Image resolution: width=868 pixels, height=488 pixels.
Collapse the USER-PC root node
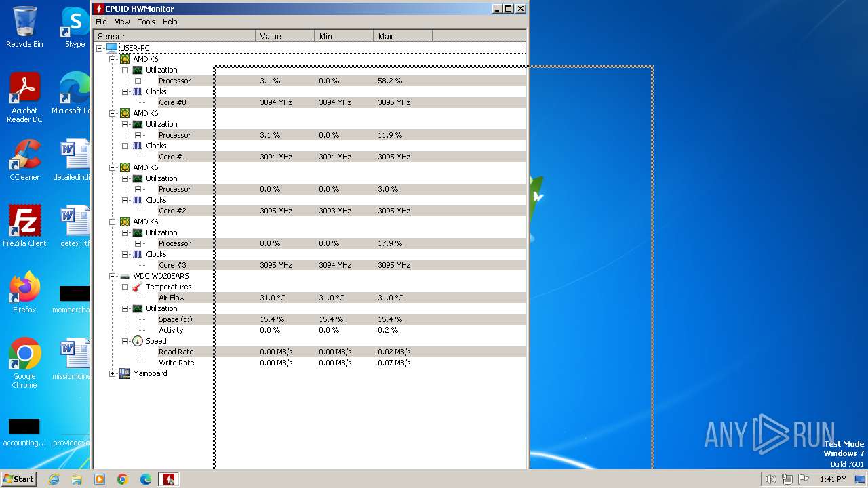point(99,48)
